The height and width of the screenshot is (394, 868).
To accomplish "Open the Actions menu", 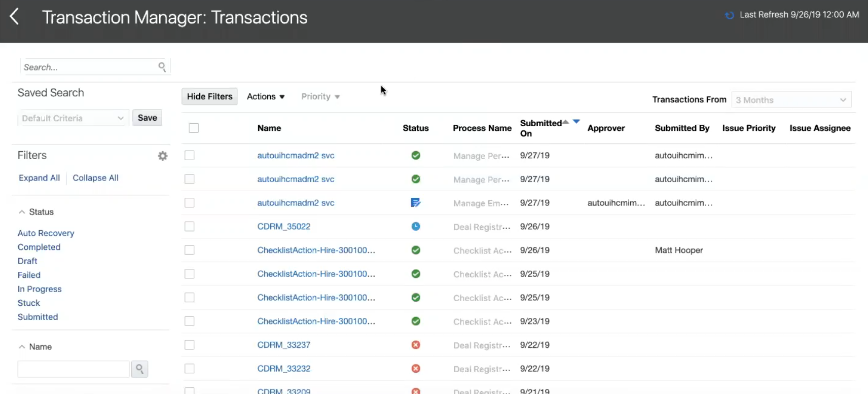I will pyautogui.click(x=266, y=97).
